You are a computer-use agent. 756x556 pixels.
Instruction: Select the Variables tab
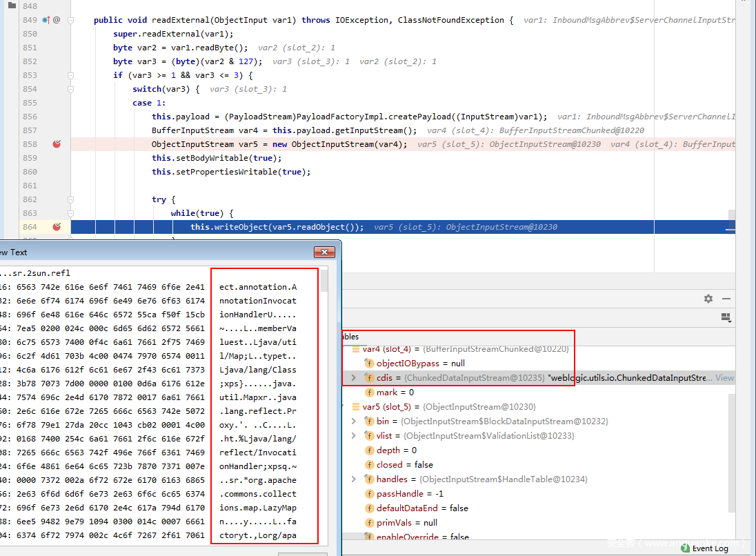pyautogui.click(x=350, y=337)
